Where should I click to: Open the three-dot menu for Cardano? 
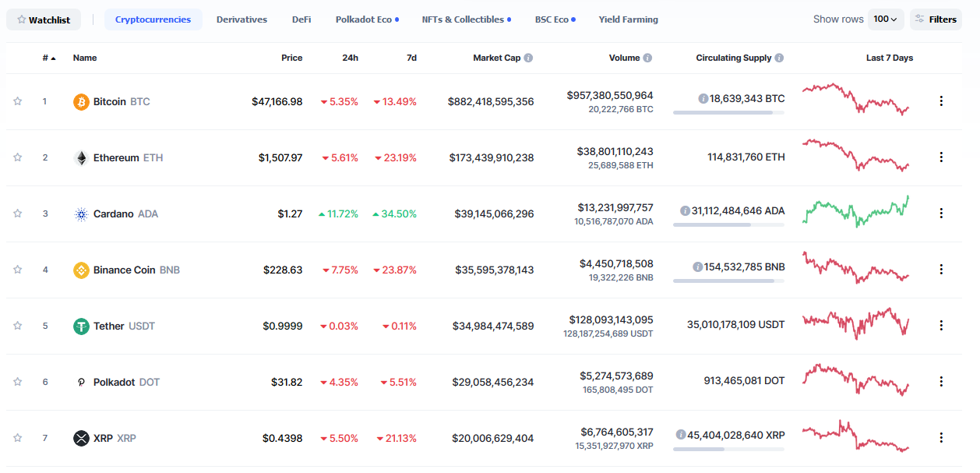coord(941,214)
